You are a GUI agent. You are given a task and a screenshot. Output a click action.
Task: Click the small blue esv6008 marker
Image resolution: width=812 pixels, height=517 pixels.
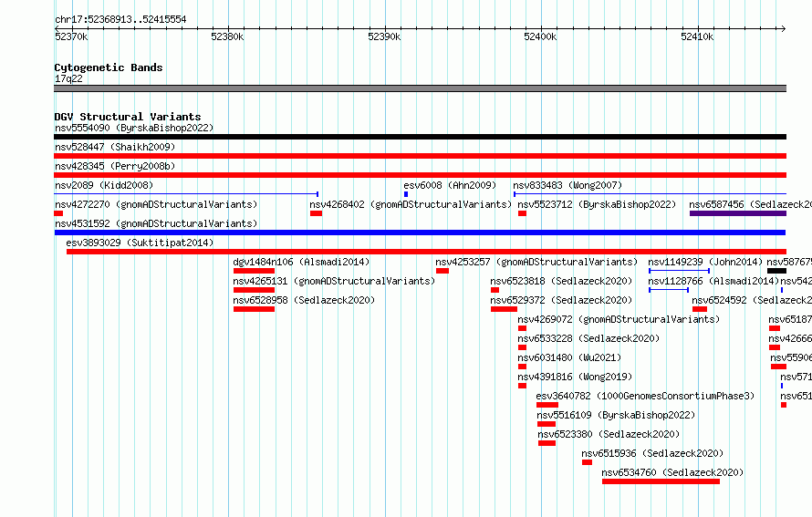coord(406,194)
